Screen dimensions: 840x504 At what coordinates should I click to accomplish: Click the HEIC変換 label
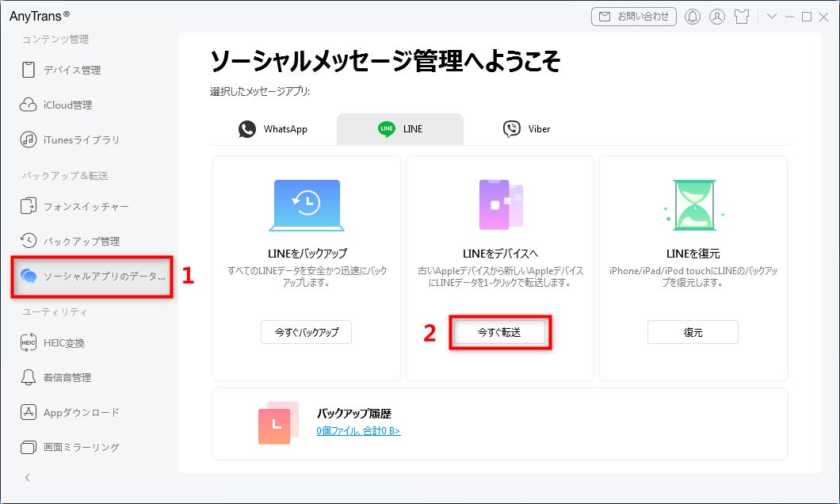(x=63, y=343)
